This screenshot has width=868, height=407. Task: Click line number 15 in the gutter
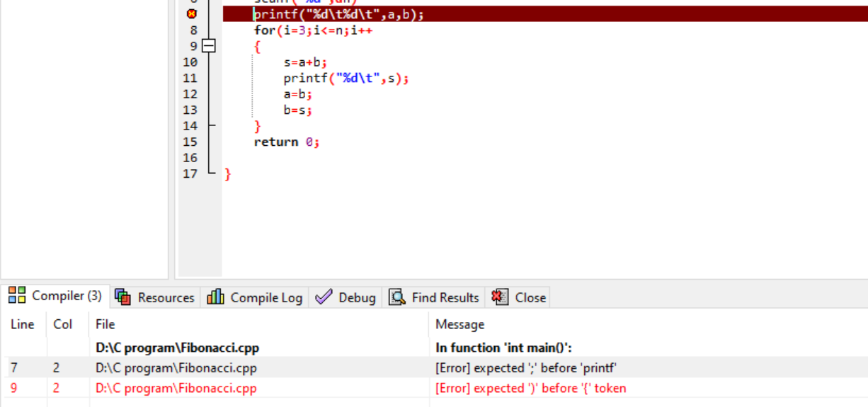(x=190, y=142)
